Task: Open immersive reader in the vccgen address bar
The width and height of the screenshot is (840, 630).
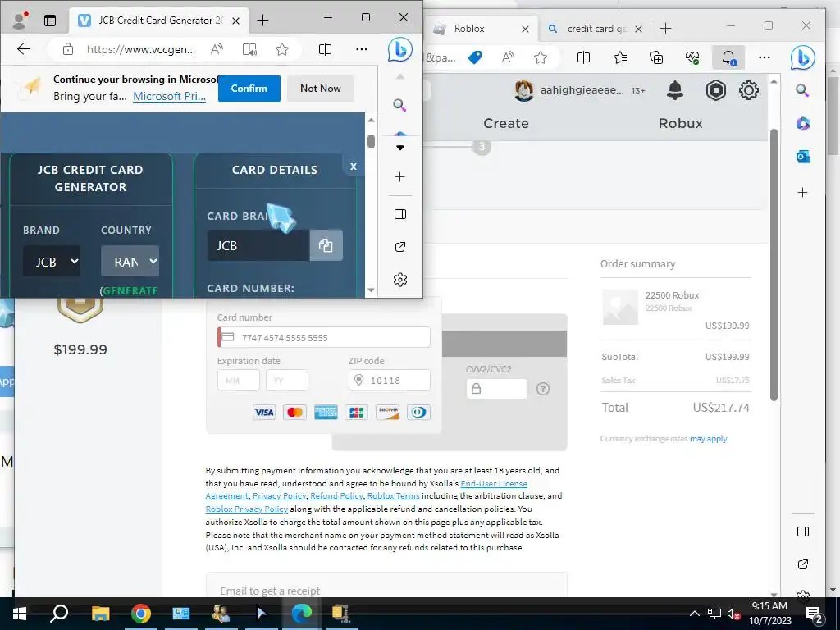Action: pos(249,49)
